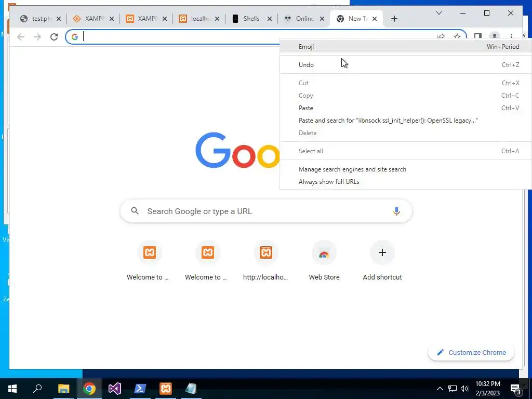Start voice search with microphone icon
532x399 pixels.
coord(396,211)
